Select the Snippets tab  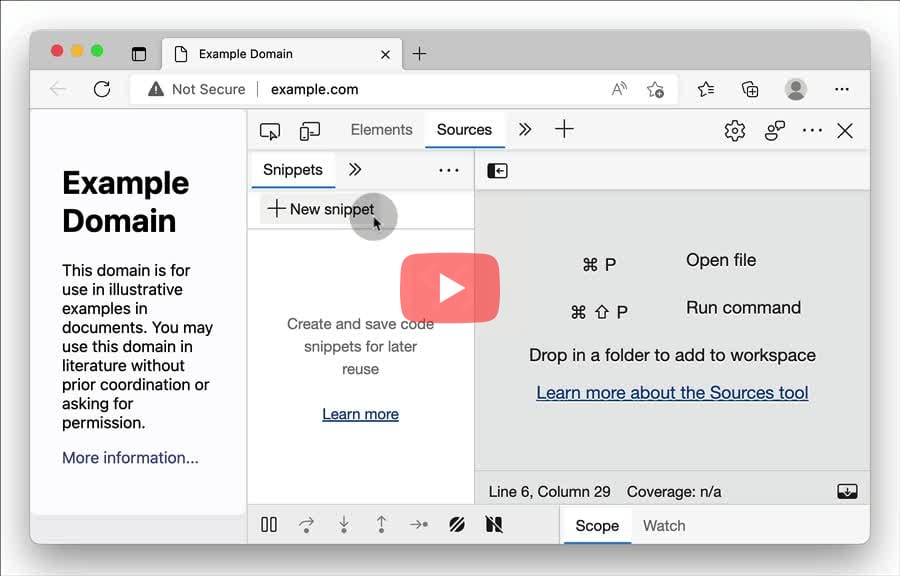click(x=293, y=170)
